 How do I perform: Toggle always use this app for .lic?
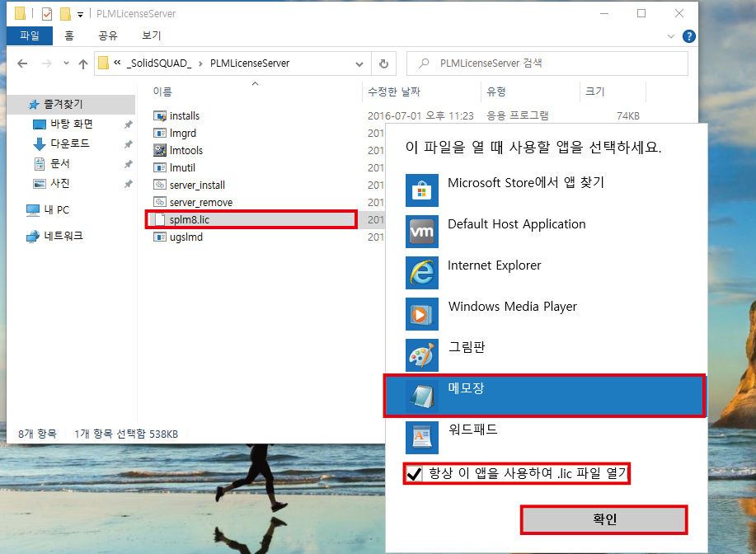(x=414, y=473)
